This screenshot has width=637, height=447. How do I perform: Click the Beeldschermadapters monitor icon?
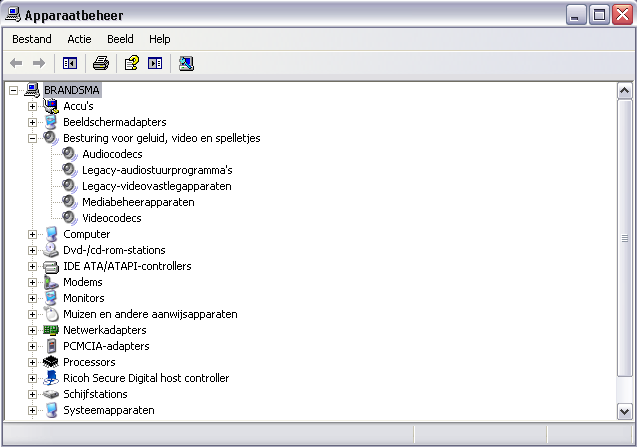[51, 122]
